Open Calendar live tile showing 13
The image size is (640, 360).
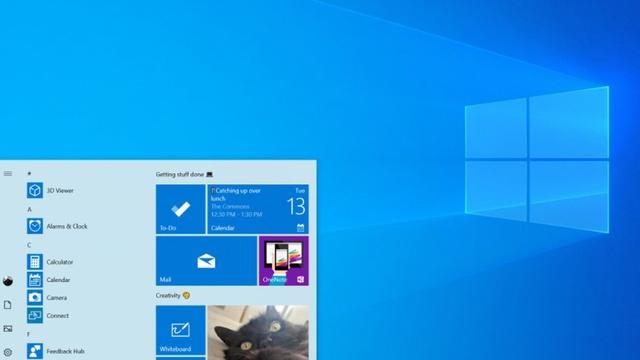258,209
